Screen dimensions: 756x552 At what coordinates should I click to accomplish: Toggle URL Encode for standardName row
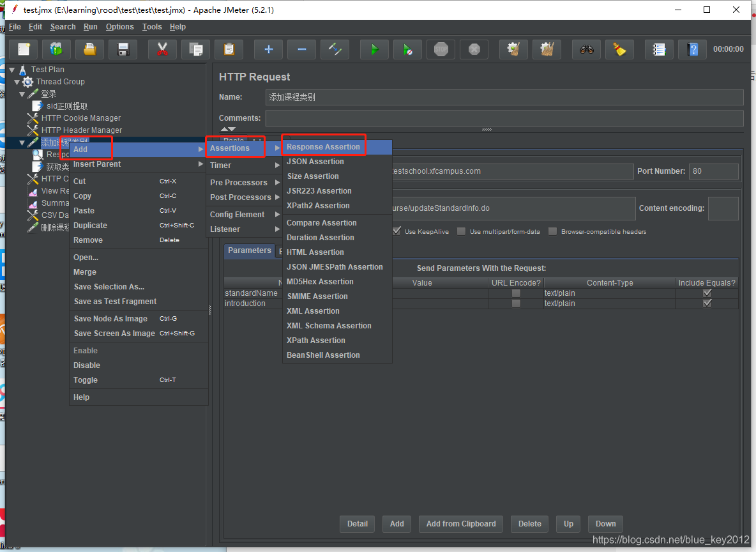point(516,293)
